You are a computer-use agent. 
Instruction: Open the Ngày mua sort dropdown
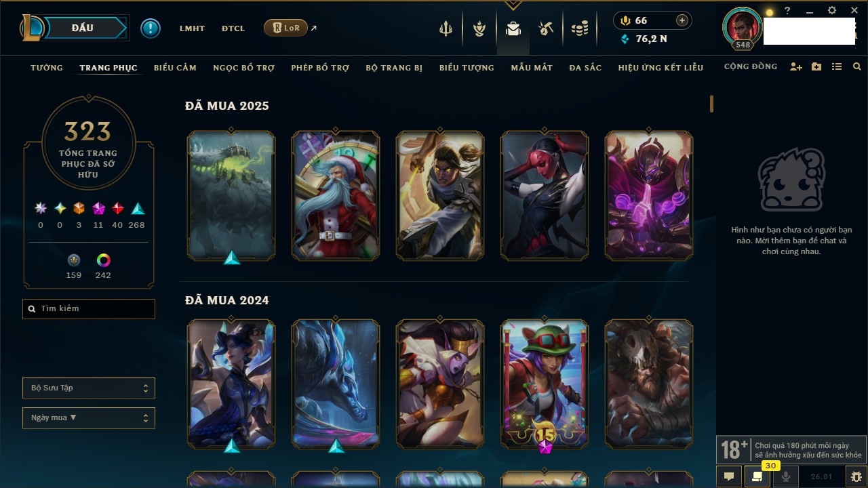tap(89, 418)
